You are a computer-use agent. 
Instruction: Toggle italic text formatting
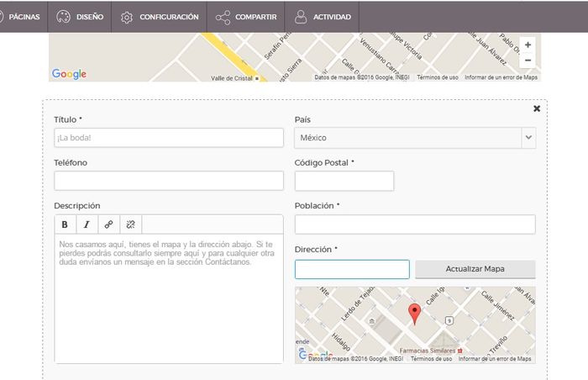pos(87,224)
